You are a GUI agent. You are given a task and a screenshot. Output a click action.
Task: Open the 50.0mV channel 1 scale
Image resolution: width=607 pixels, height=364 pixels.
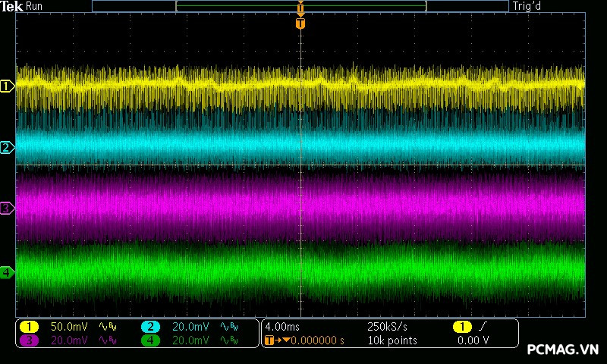68,327
